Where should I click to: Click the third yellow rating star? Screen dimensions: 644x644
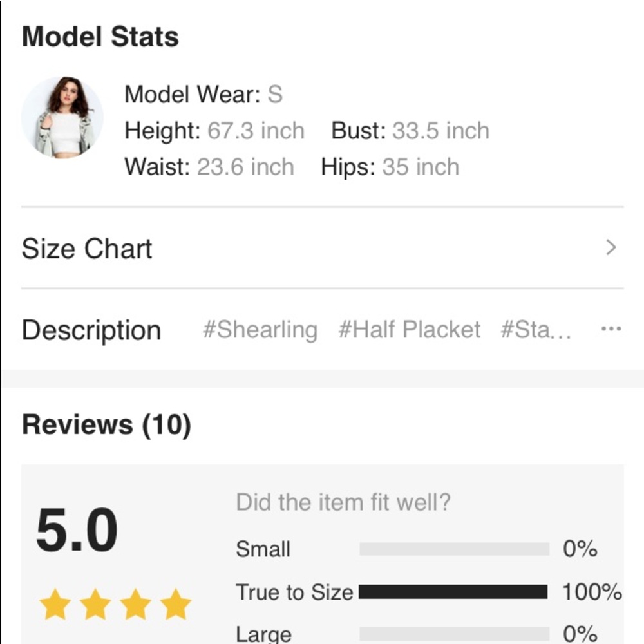tap(135, 605)
